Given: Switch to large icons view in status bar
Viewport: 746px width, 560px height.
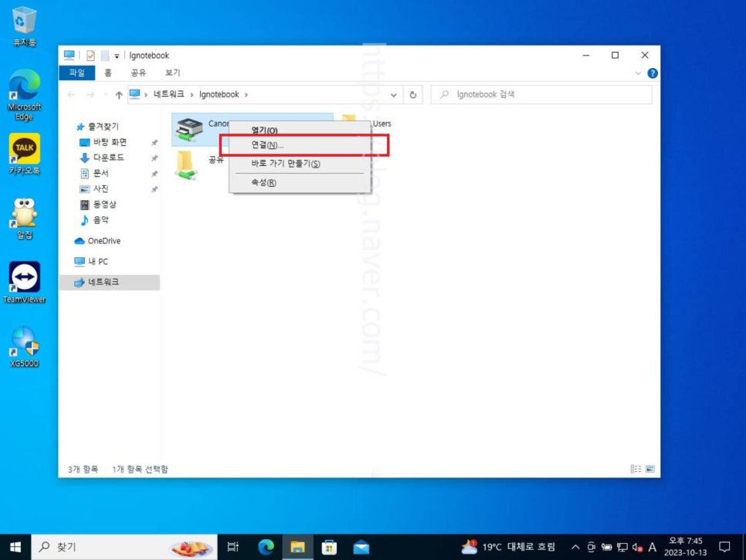Looking at the screenshot, I should [x=649, y=469].
